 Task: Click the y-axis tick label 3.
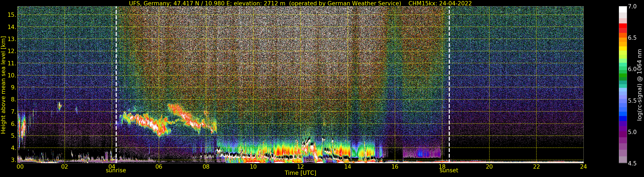pyautogui.click(x=14, y=160)
